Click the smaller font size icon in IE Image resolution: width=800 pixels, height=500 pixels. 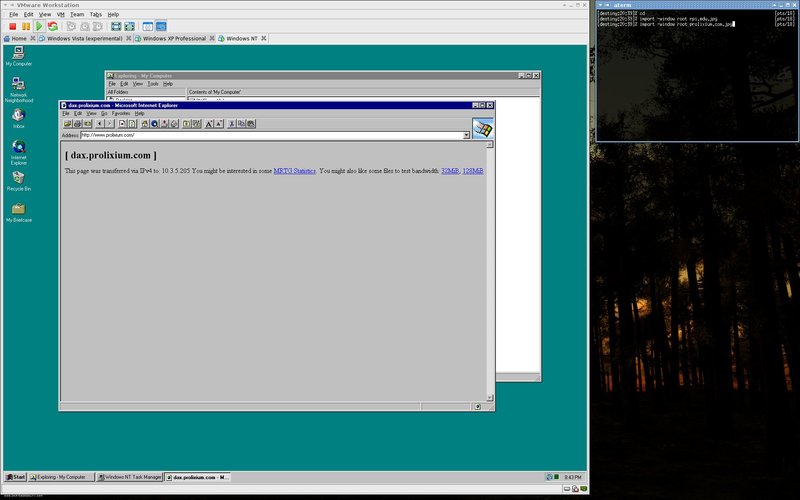pyautogui.click(x=219, y=124)
